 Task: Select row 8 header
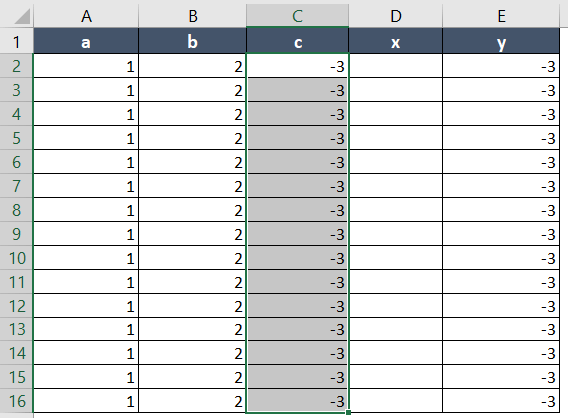click(x=16, y=210)
